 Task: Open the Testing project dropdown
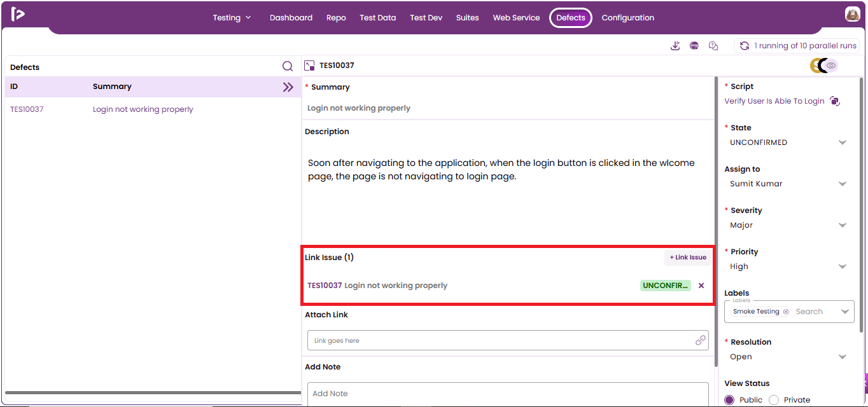[x=232, y=18]
